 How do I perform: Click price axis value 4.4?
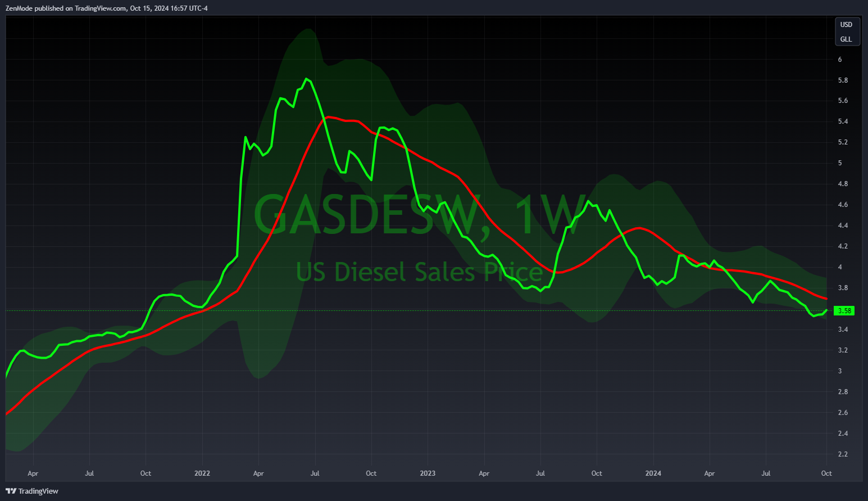pos(843,226)
